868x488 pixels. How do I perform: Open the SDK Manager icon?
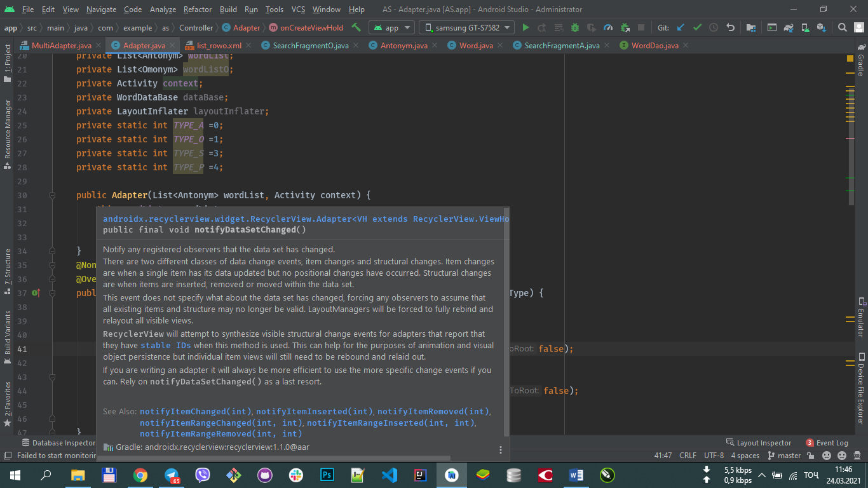[822, 28]
